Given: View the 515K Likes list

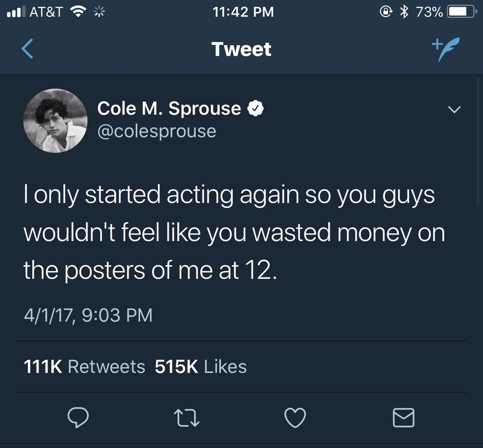Looking at the screenshot, I should (201, 367).
